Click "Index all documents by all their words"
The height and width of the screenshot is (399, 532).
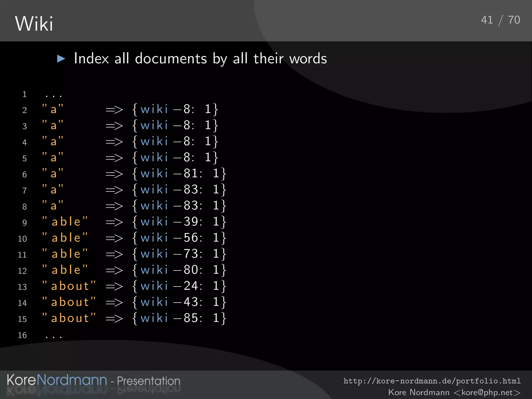pos(200,58)
